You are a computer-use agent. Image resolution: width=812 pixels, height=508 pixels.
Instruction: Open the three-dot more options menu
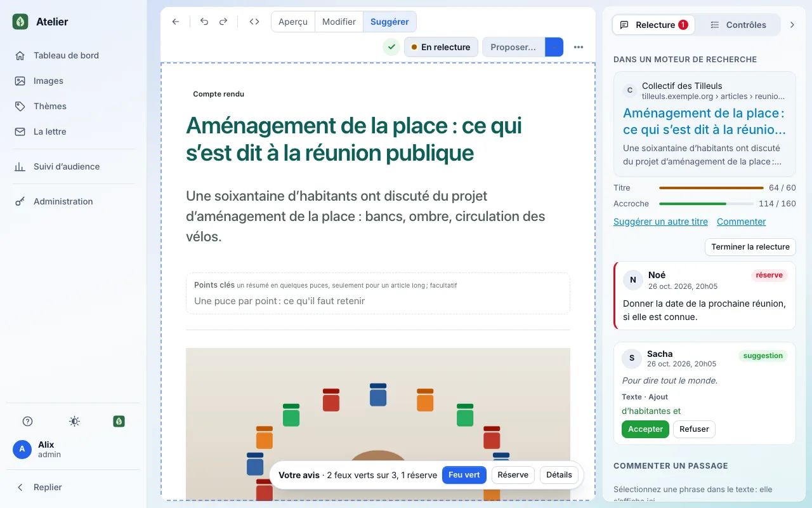tap(578, 47)
